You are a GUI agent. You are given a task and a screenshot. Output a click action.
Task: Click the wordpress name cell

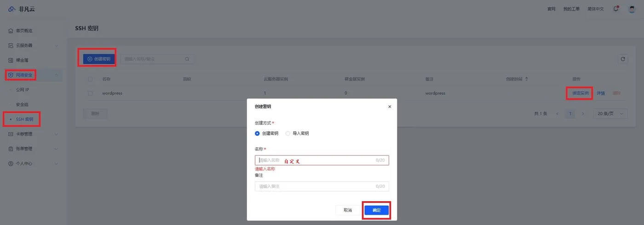[112, 93]
